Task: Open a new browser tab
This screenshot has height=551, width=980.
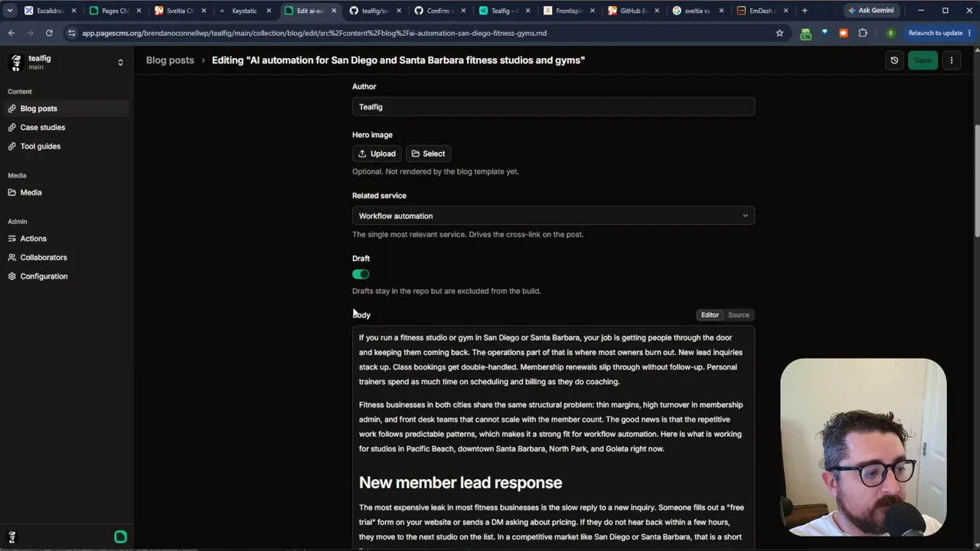Action: tap(804, 11)
